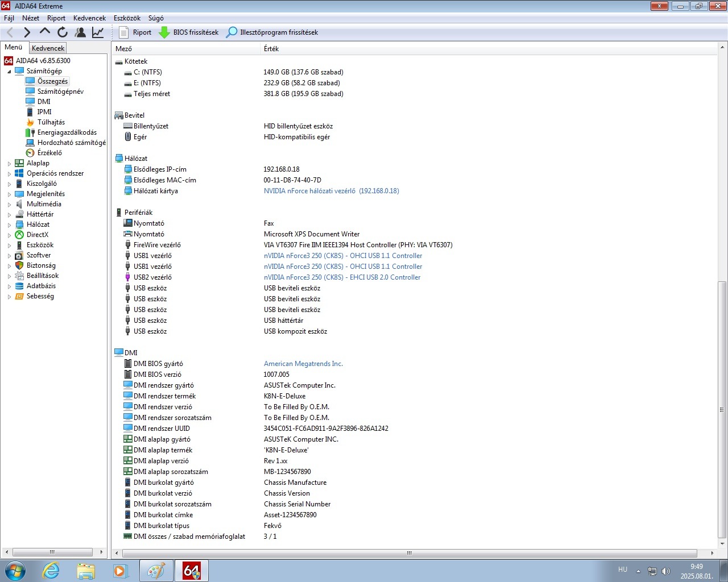Collapse the Számítógép tree node

pyautogui.click(x=9, y=72)
